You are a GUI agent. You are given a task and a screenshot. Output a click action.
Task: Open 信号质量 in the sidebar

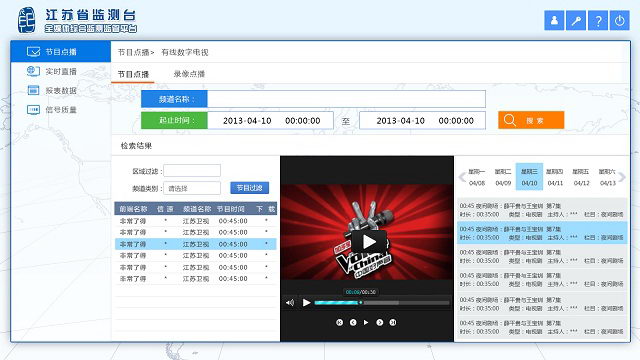[x=61, y=110]
